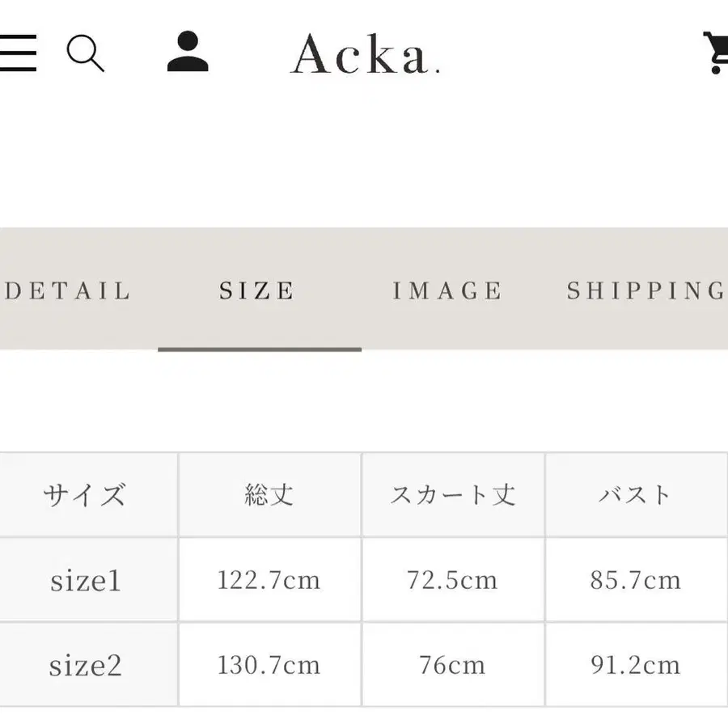
Task: Click the 72.5cm skirt length cell
Action: tap(453, 579)
